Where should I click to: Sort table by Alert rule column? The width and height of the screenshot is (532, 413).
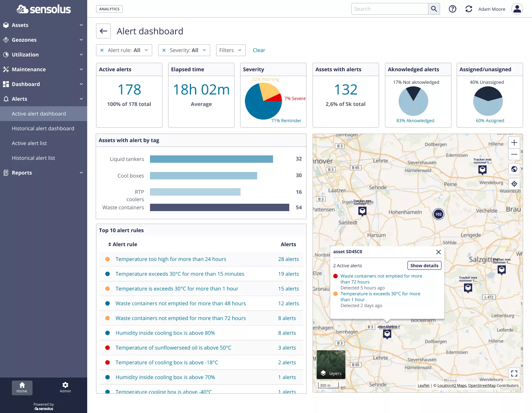tap(122, 244)
